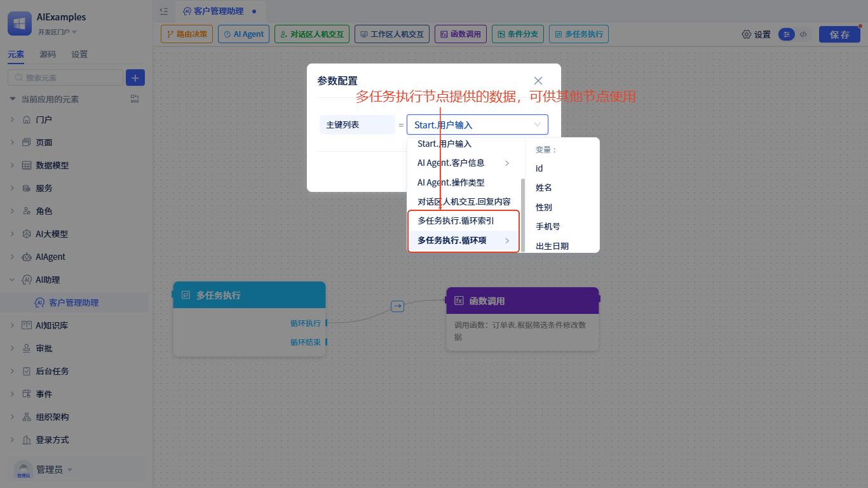
Task: Click the 后台任务 checklist icon
Action: [27, 371]
